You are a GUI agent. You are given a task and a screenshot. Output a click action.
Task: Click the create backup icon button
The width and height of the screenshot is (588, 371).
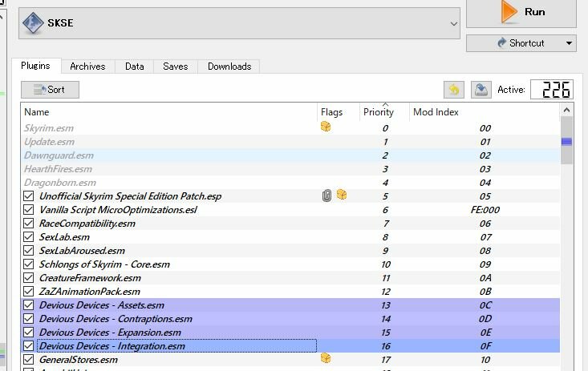click(x=481, y=90)
